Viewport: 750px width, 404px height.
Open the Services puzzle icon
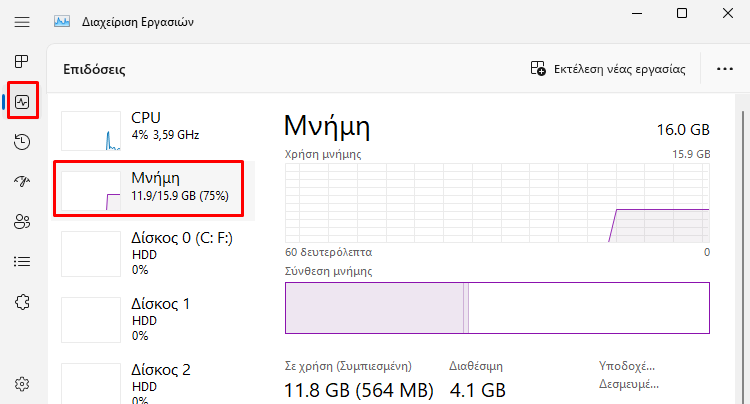coord(22,302)
